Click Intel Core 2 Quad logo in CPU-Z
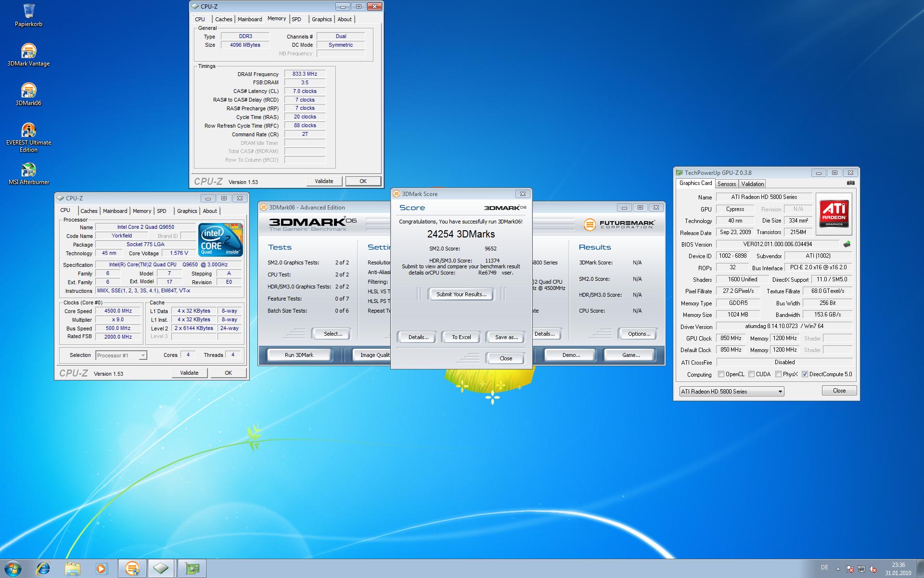924x578 pixels. point(220,239)
